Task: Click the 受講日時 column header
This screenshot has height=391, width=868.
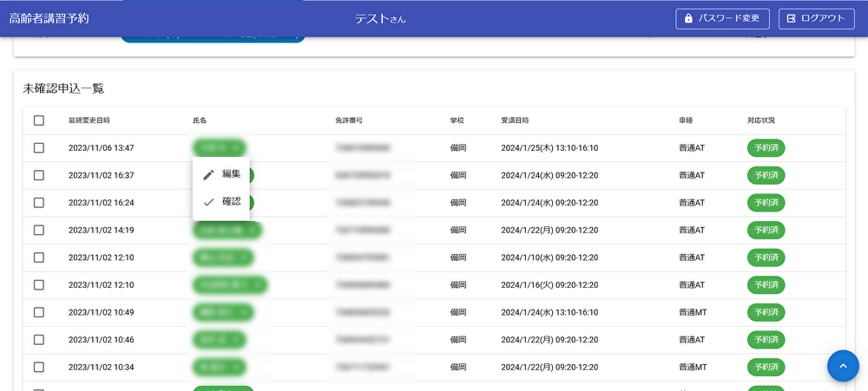Action: tap(515, 121)
